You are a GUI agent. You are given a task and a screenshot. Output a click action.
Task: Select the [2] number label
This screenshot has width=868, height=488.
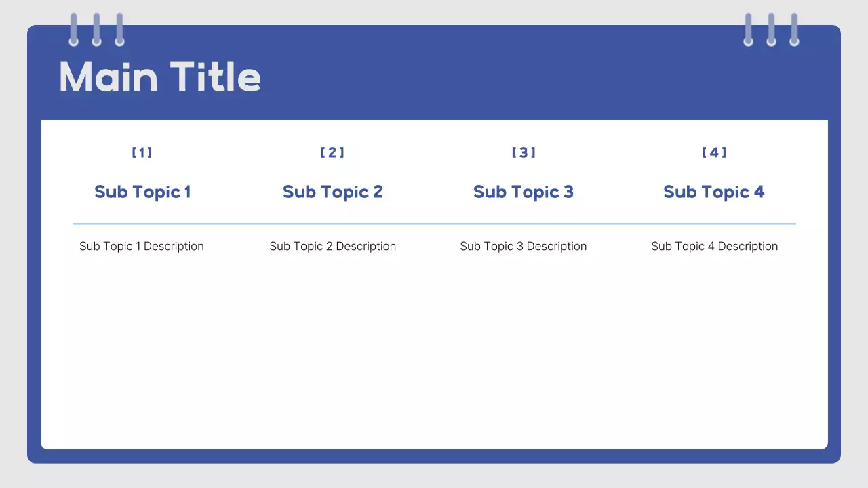[332, 152]
